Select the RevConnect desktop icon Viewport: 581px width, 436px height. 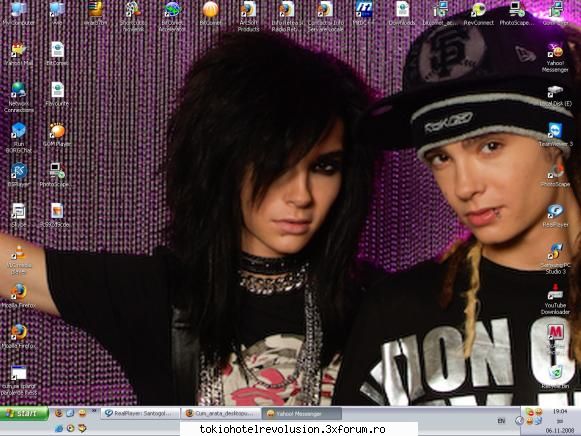click(x=479, y=13)
